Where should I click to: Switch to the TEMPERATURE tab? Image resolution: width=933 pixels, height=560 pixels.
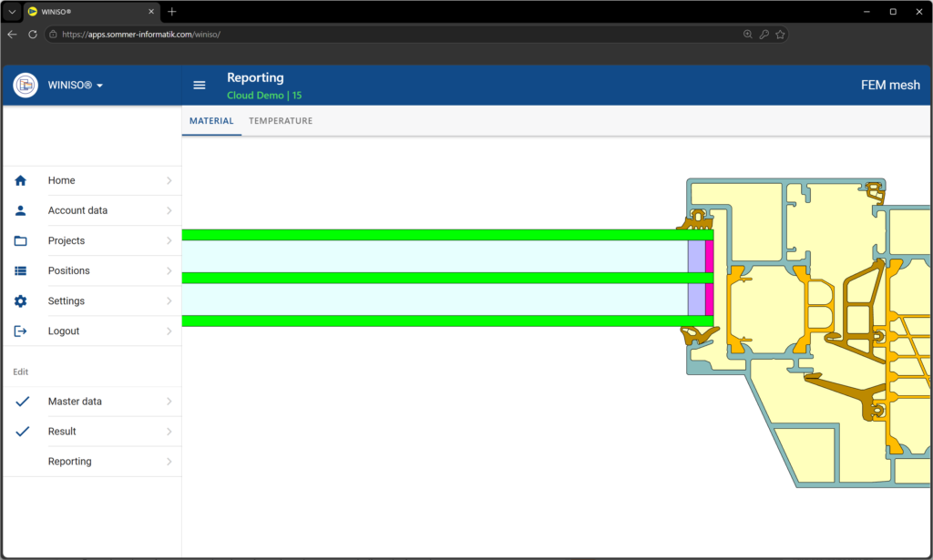pyautogui.click(x=281, y=121)
